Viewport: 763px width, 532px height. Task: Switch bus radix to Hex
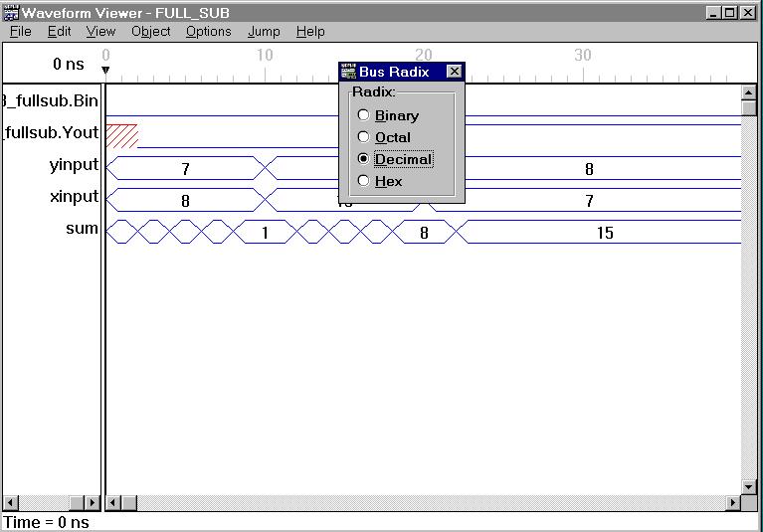[364, 181]
